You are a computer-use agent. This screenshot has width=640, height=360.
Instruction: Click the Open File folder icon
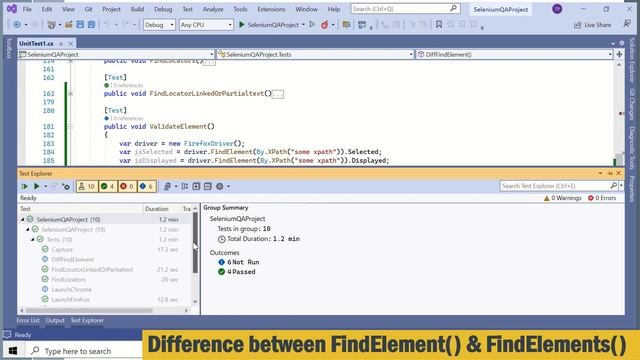(x=69, y=25)
